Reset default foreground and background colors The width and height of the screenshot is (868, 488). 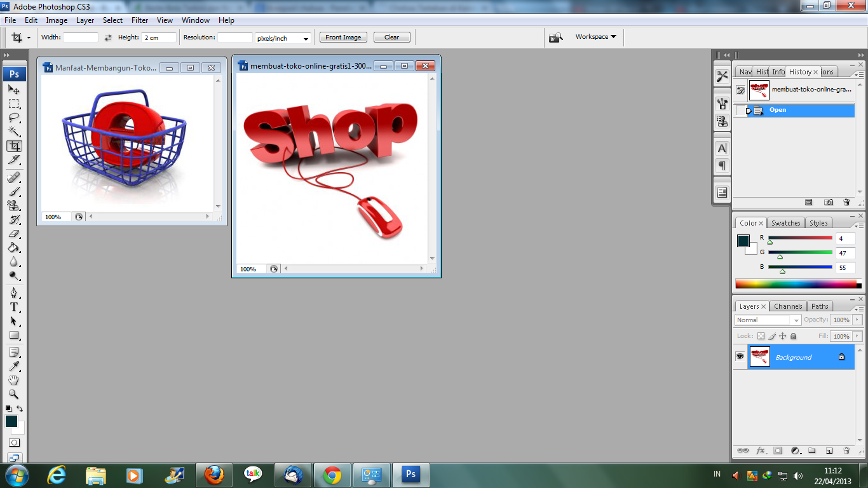[8, 409]
